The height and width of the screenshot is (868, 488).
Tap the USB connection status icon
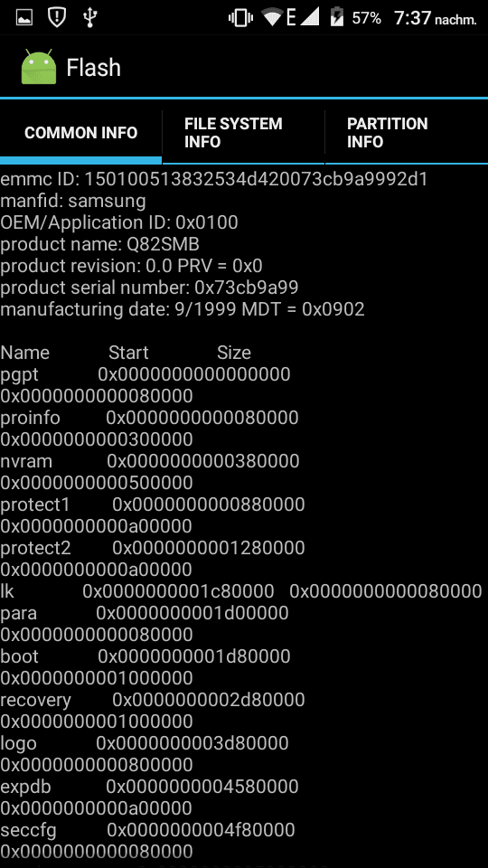tap(89, 17)
